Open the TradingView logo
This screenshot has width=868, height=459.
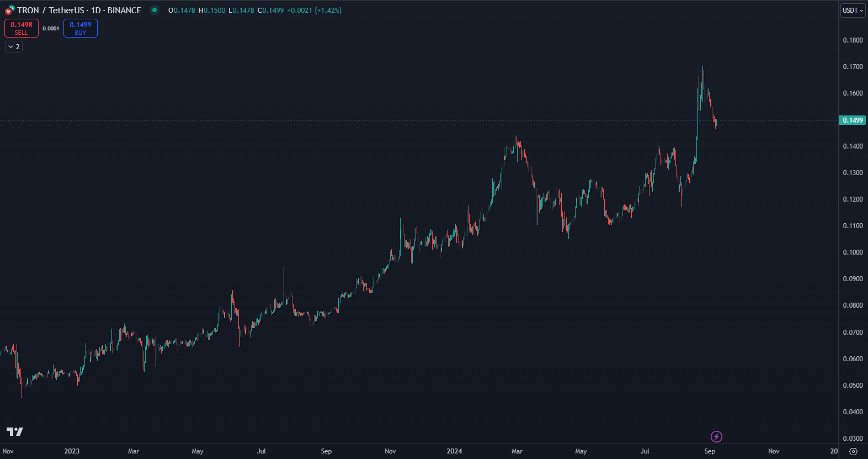point(15,431)
